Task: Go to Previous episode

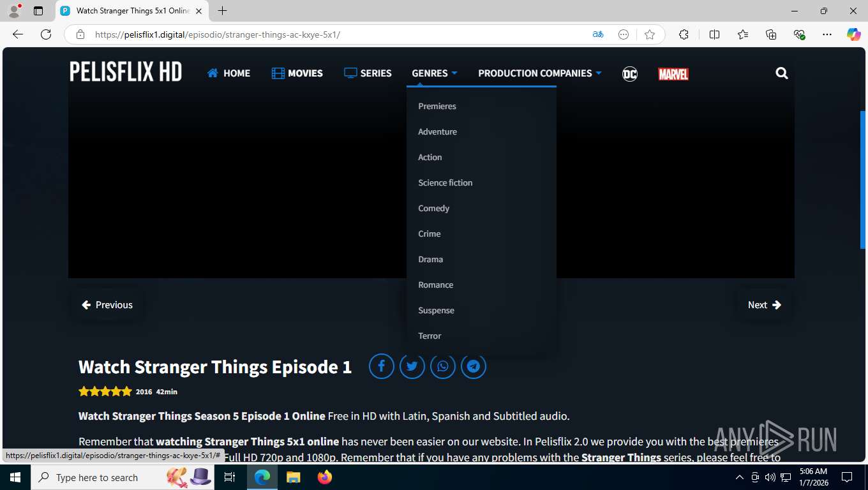Action: tap(107, 305)
